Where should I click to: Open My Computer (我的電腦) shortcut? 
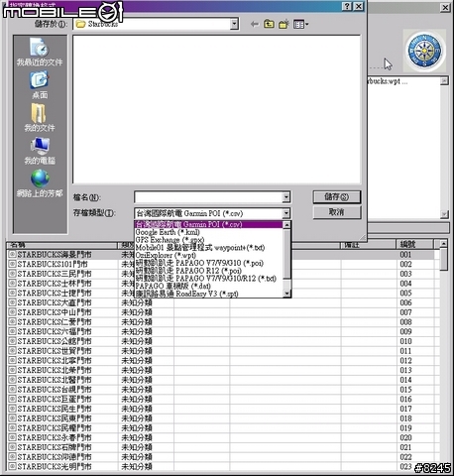coord(40,151)
